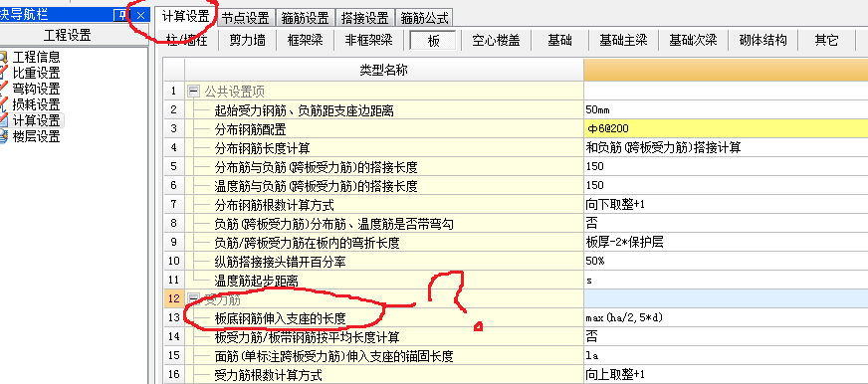Click the 工程信息 magnifier icon
Viewport: 868px width, 384px height.
[x=4, y=57]
